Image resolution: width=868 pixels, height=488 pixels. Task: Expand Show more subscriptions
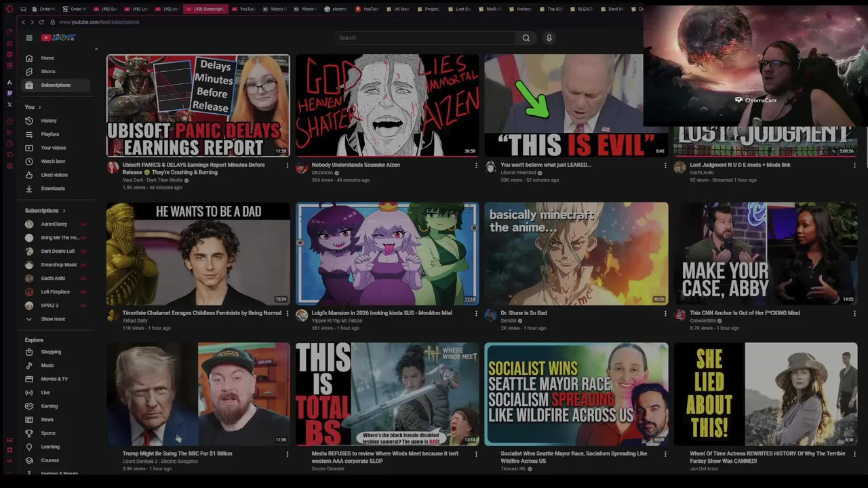coord(56,319)
